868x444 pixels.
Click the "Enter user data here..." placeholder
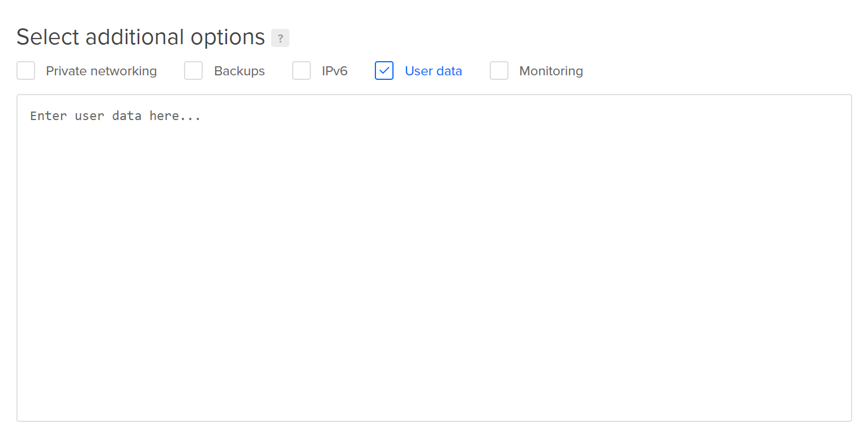pos(116,116)
